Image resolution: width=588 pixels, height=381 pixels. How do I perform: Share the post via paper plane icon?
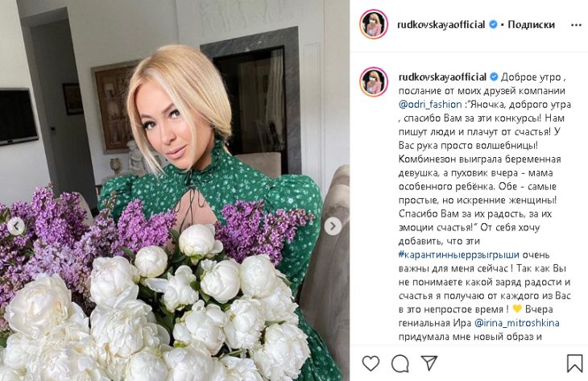click(x=429, y=362)
